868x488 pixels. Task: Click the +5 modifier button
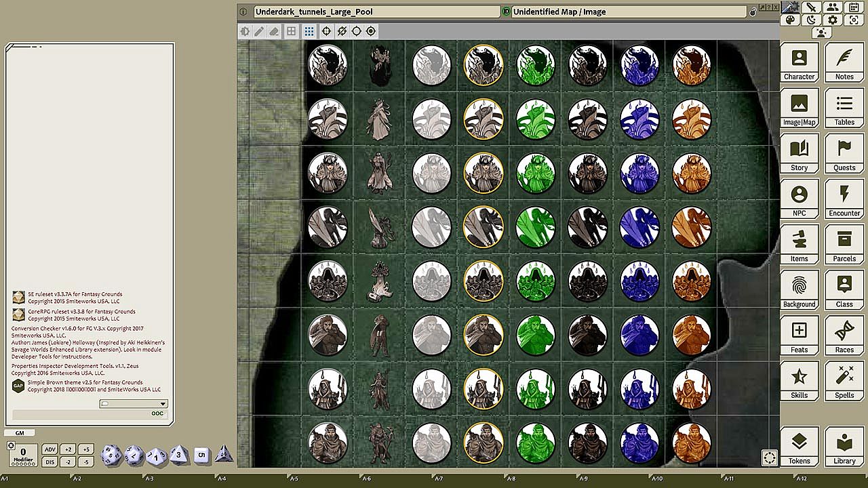pyautogui.click(x=85, y=449)
